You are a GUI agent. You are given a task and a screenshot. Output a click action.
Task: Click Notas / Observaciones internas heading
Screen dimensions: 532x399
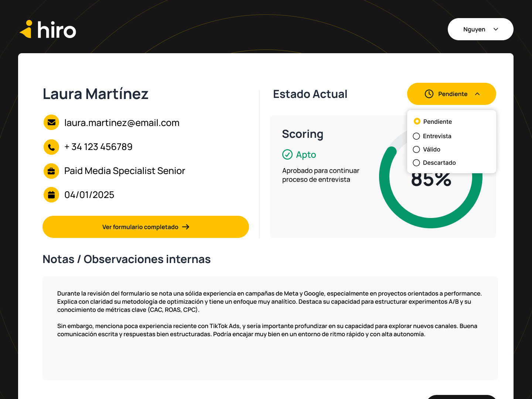(127, 259)
